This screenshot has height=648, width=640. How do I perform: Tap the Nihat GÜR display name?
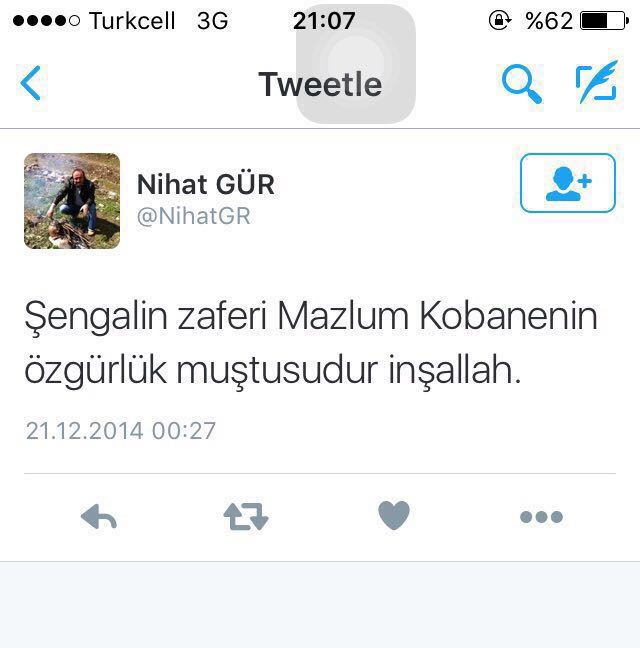tap(205, 184)
